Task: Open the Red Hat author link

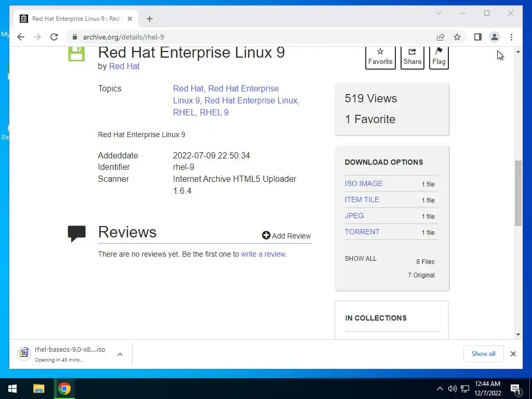Action: [124, 66]
